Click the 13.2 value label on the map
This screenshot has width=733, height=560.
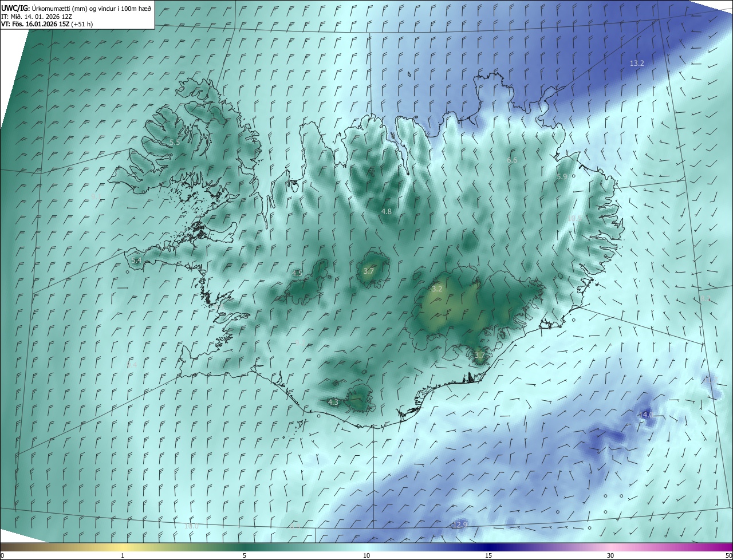[637, 63]
